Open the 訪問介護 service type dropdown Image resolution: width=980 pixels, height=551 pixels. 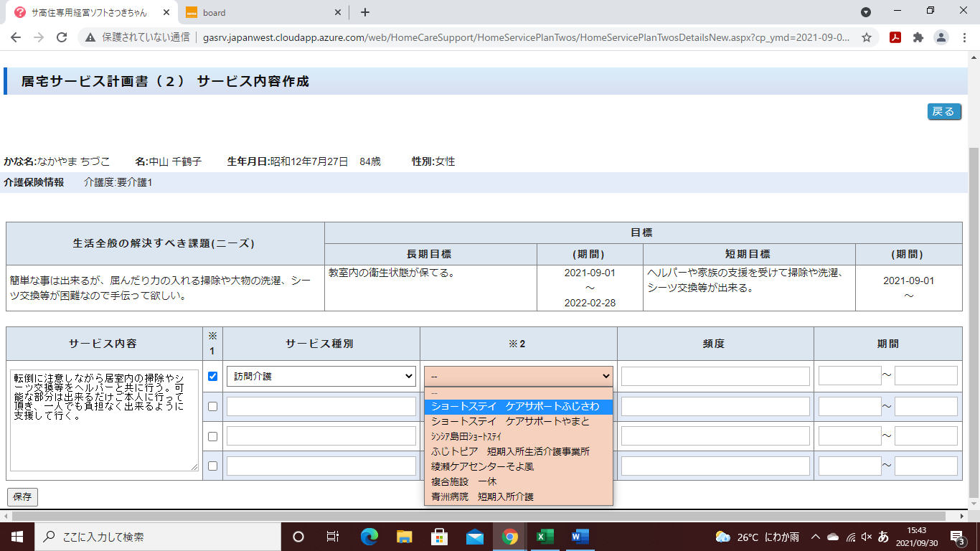click(321, 376)
